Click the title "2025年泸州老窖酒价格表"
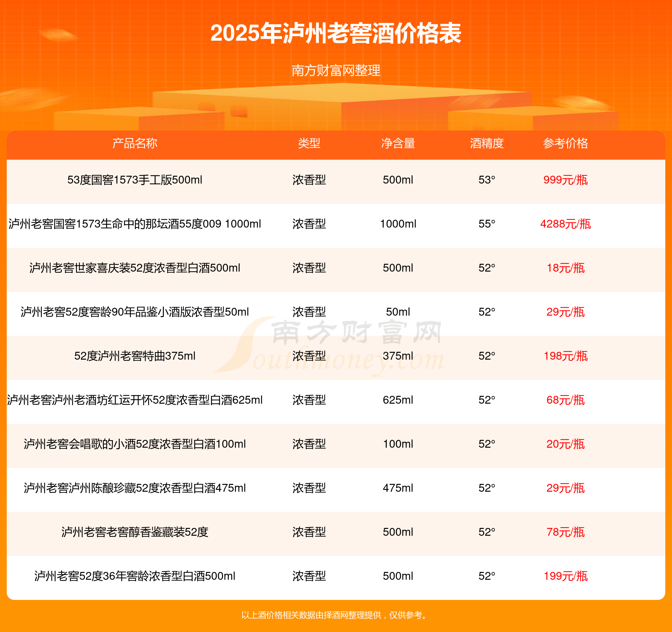 click(x=336, y=33)
